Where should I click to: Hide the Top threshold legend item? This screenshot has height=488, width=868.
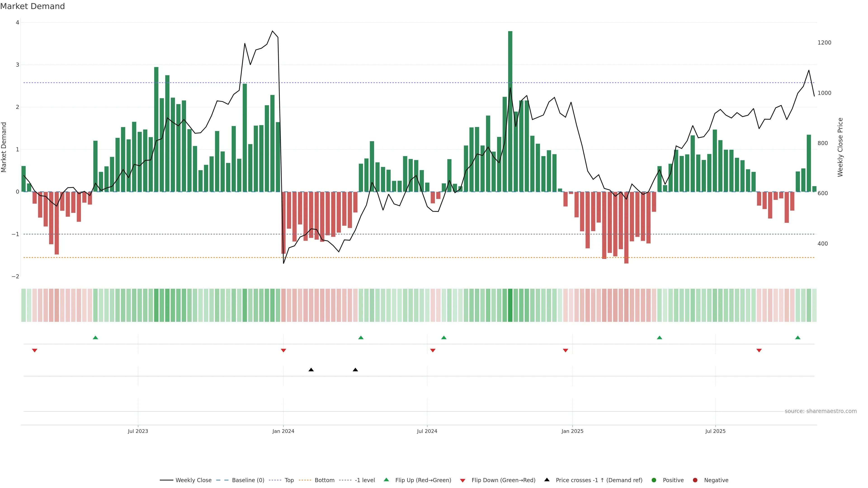coord(289,480)
